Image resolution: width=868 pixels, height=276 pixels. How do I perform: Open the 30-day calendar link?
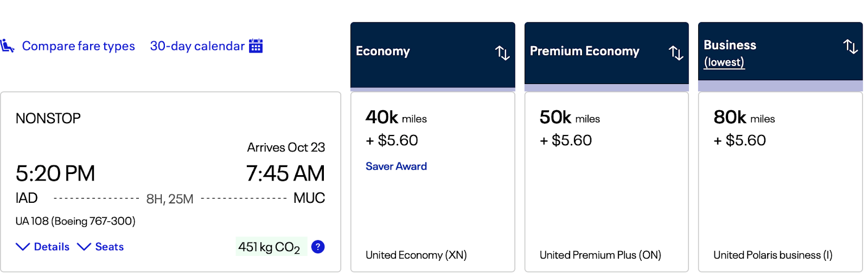[x=197, y=46]
